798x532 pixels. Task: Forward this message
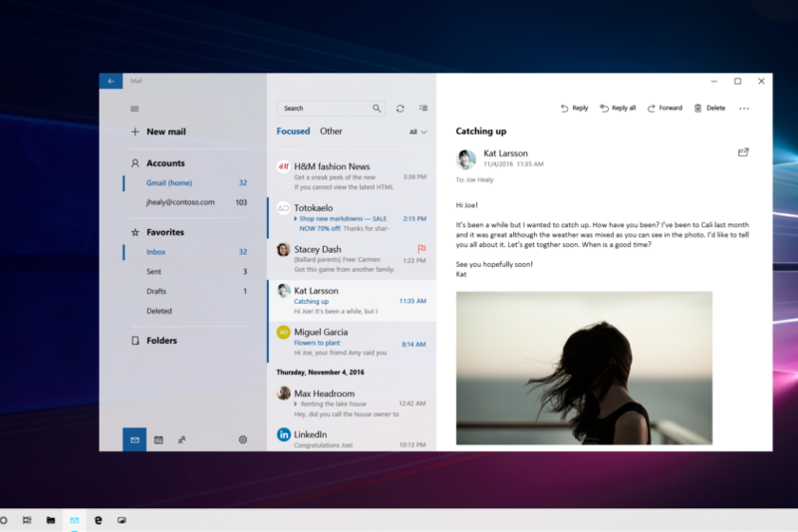point(664,108)
